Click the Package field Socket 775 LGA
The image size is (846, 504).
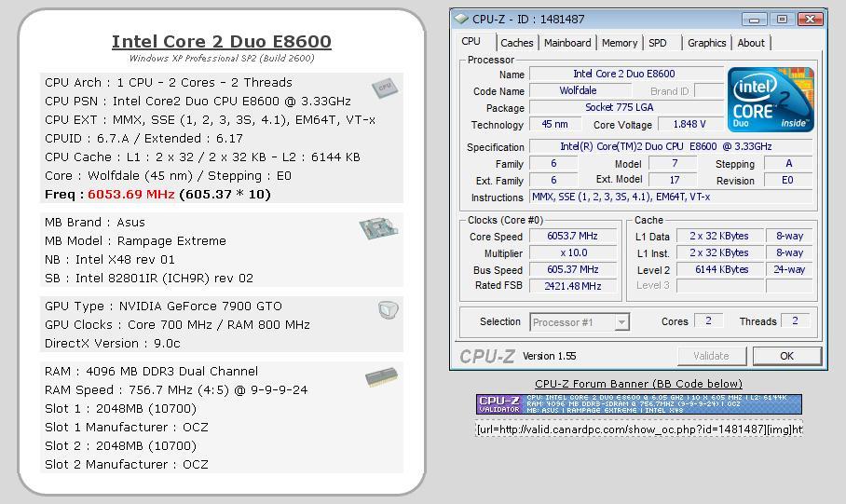pyautogui.click(x=626, y=107)
